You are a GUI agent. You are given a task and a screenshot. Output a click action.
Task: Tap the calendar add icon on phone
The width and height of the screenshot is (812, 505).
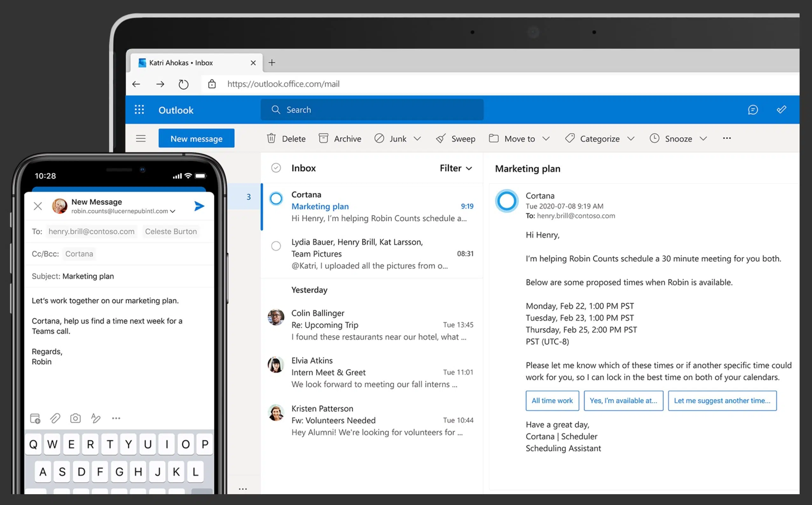35,418
